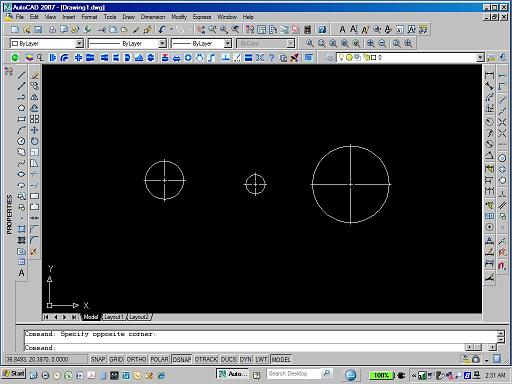The width and height of the screenshot is (512, 384).
Task: Select the Circle draw tool
Action: point(21,141)
